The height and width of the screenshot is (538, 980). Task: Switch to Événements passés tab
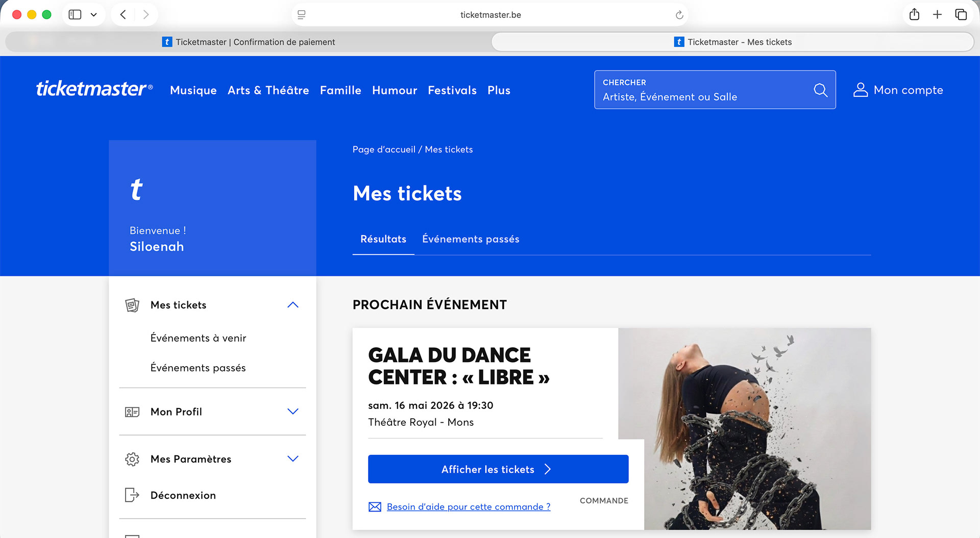coord(470,239)
